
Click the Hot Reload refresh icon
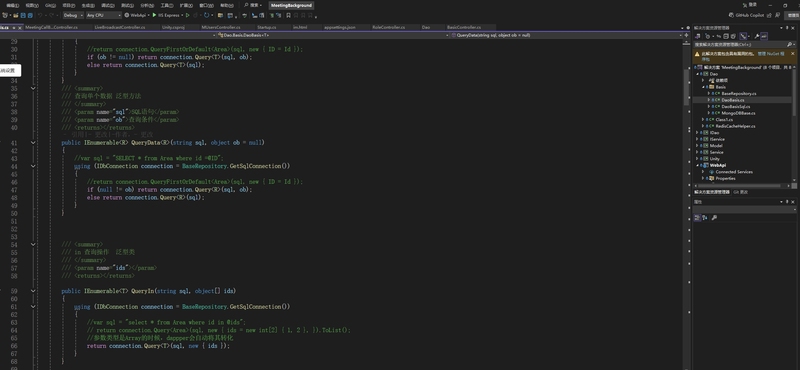pos(206,15)
